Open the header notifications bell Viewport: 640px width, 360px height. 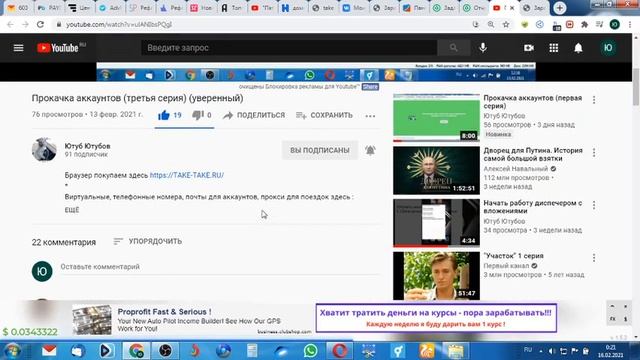(x=578, y=48)
